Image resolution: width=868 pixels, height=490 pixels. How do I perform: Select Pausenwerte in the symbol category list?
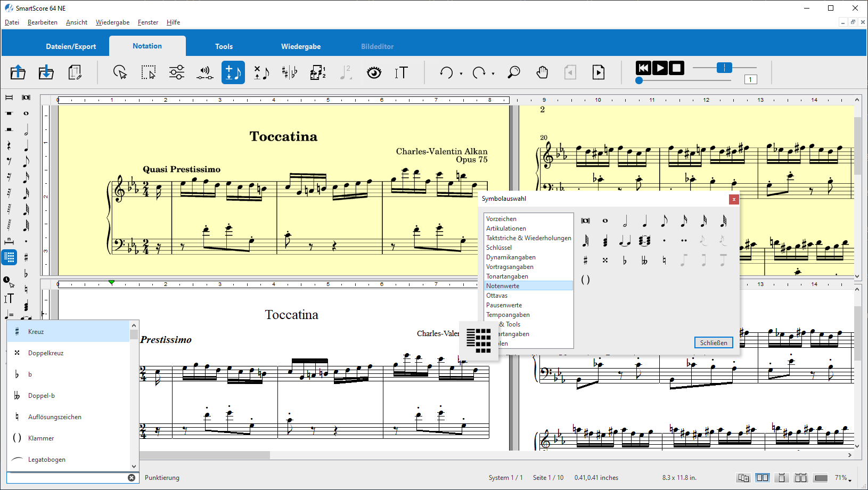(x=504, y=305)
